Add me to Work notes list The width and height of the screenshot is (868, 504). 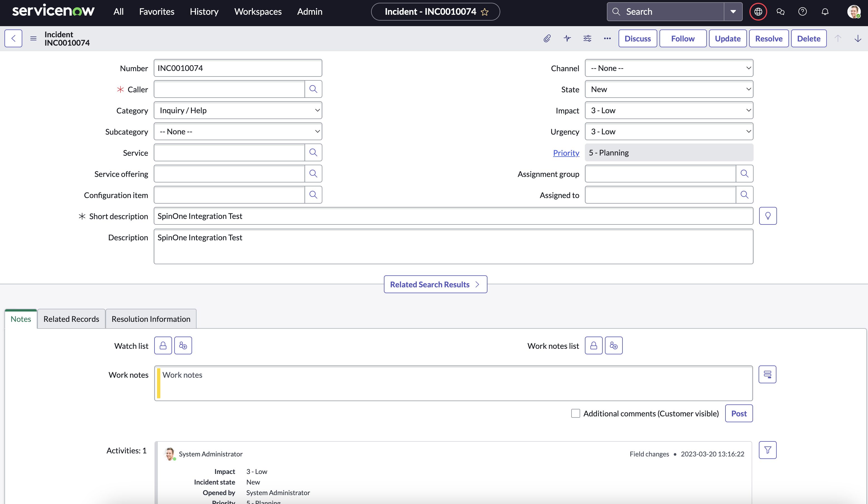[614, 345]
